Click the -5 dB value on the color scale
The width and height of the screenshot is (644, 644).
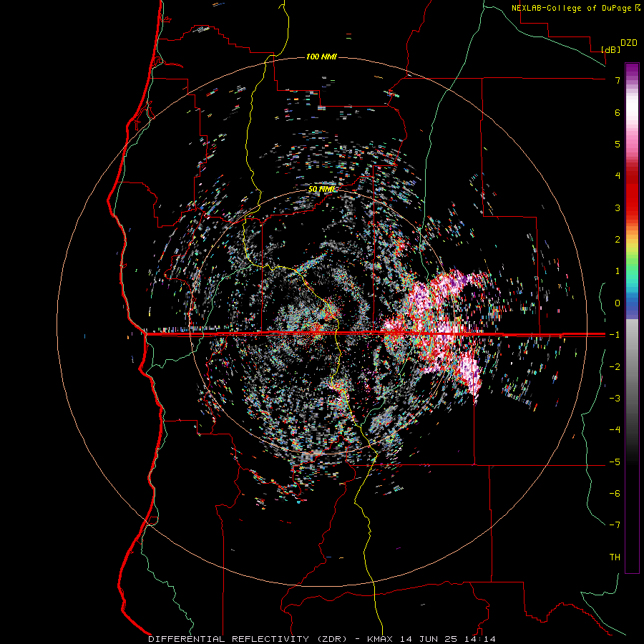click(615, 462)
